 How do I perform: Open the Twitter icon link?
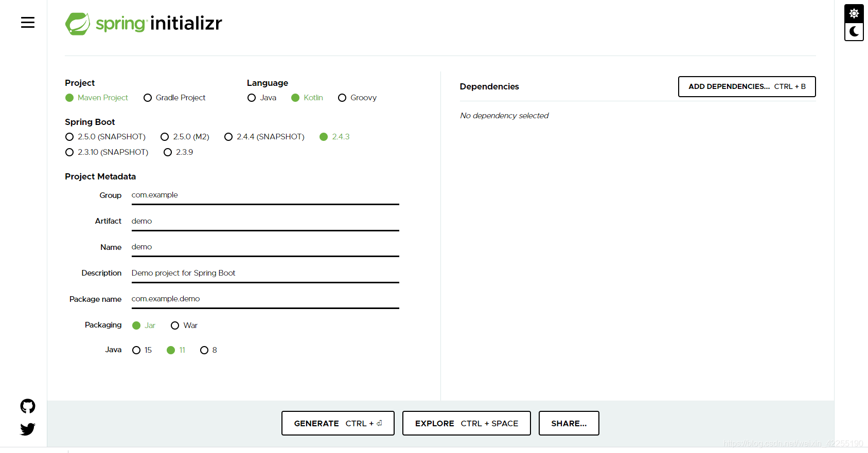pos(28,429)
